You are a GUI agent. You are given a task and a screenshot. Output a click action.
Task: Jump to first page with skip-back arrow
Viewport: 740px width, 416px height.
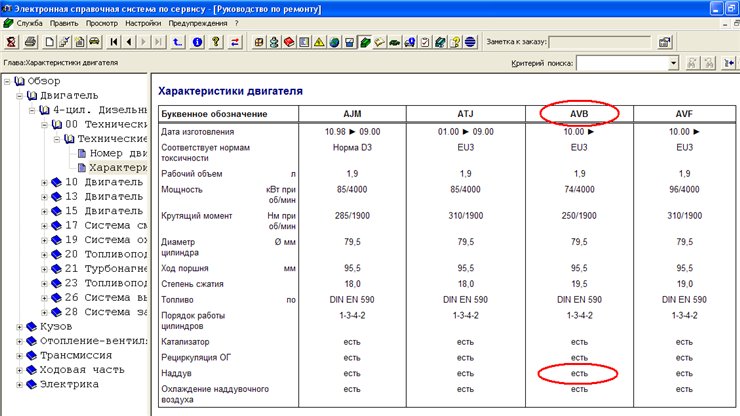(114, 42)
